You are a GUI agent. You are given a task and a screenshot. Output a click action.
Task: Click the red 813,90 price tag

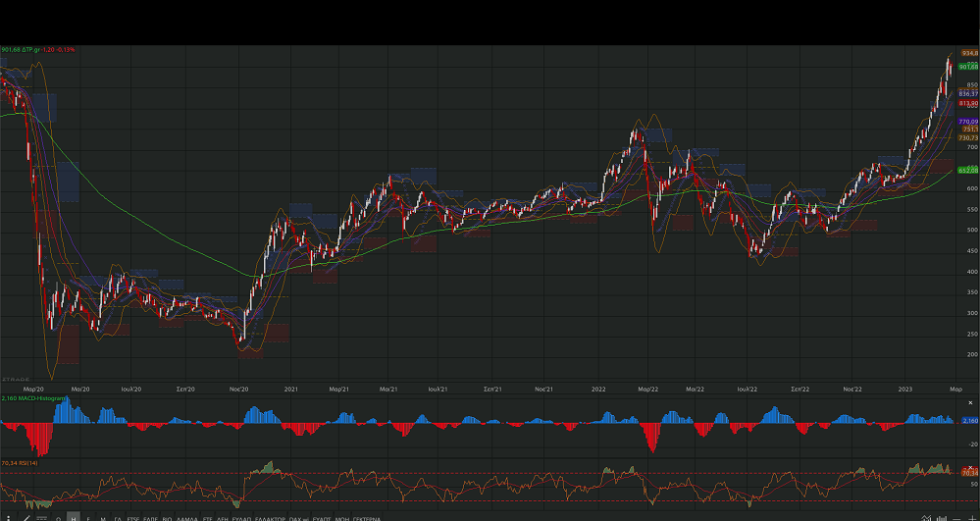tap(968, 103)
